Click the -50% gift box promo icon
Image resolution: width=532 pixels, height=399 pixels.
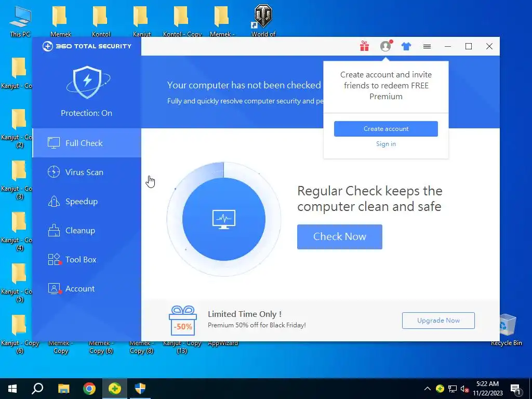click(183, 320)
